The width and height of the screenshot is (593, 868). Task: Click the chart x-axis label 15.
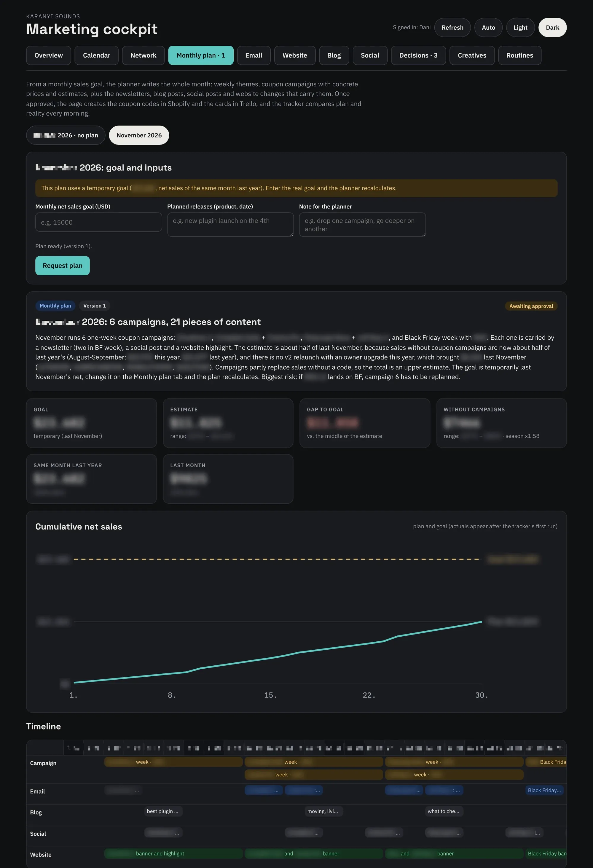pyautogui.click(x=271, y=695)
